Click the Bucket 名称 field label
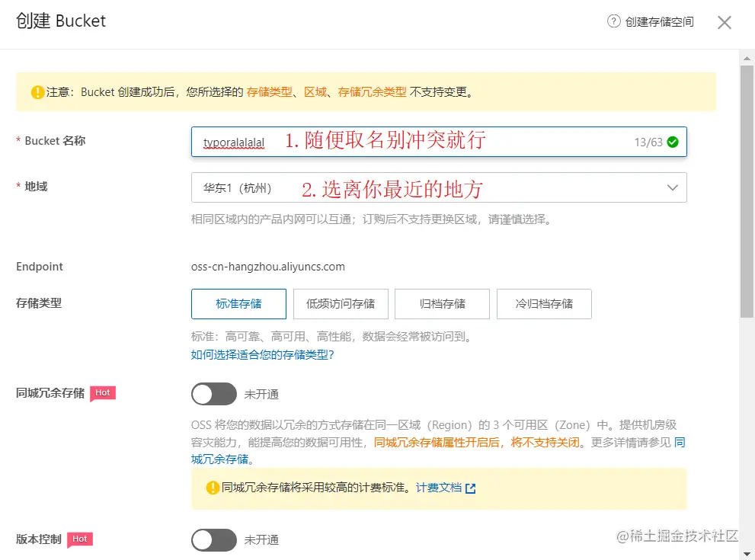This screenshot has height=560, width=755. (x=55, y=141)
